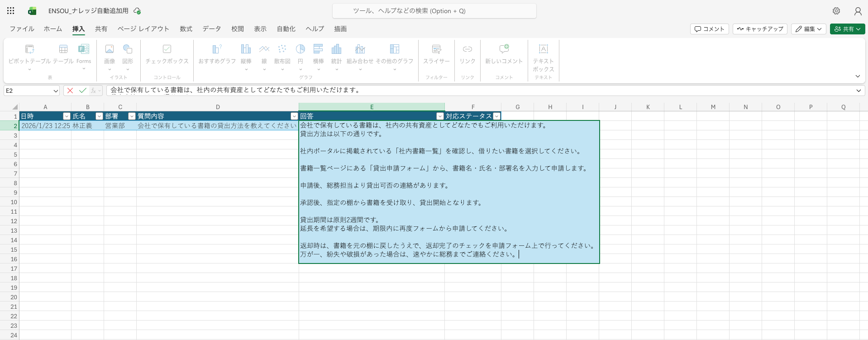Open the app launcher waffle icon
This screenshot has width=868, height=340.
click(11, 11)
